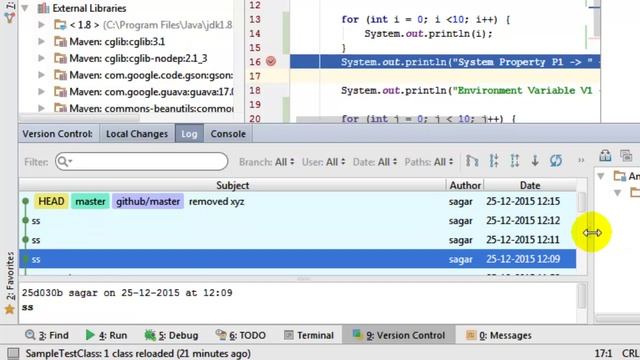Click the search magnifier in Filter box
The image size is (640, 360).
(64, 162)
